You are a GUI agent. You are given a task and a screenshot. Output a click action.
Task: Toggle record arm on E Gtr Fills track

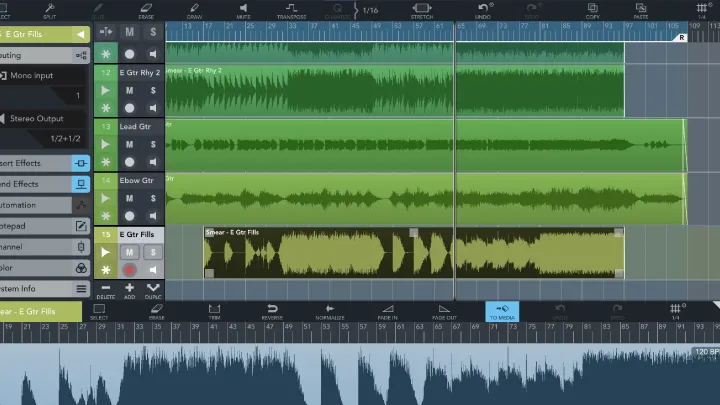tap(130, 270)
